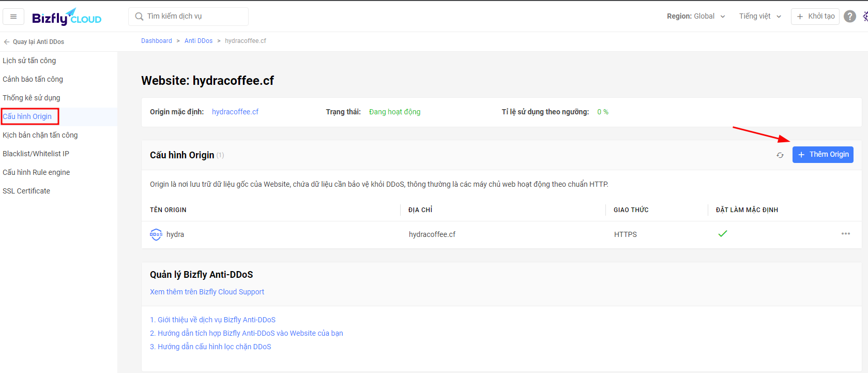Viewport: 868px width, 373px height.
Task: Click the Khởi tạo button
Action: (815, 17)
